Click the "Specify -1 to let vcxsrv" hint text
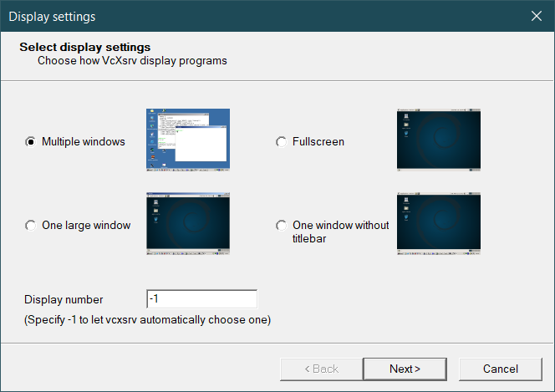555x392 pixels. (x=147, y=320)
